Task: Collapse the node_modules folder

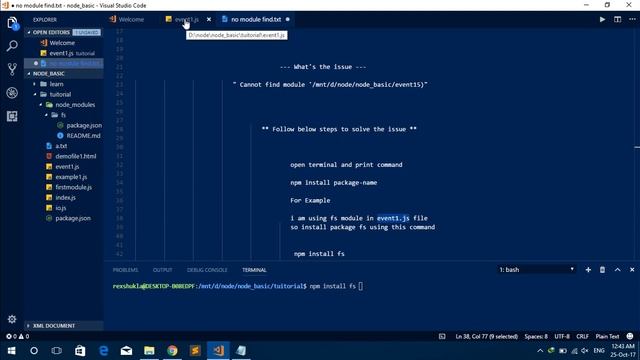Action: point(75,105)
